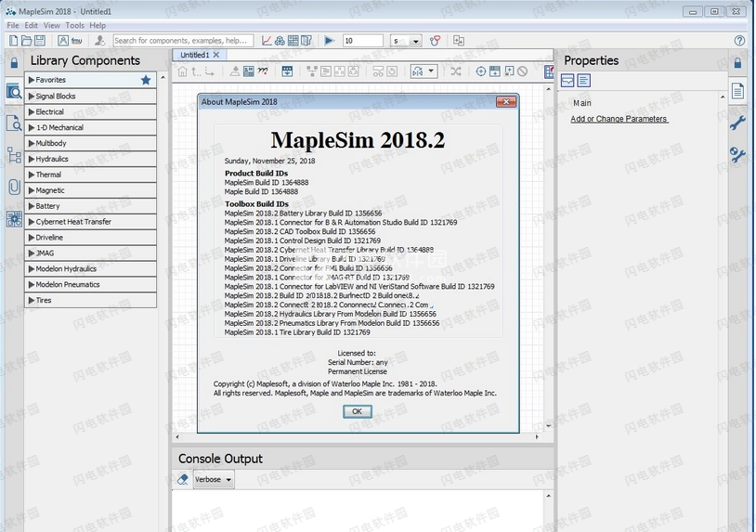
Task: Click OK in About MapleSim dialog
Action: (358, 411)
